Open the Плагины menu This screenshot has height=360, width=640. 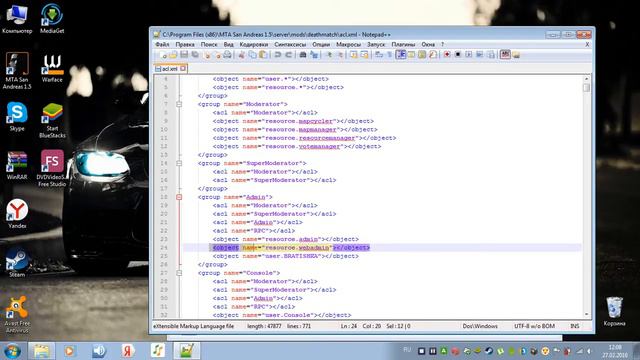coord(403,44)
